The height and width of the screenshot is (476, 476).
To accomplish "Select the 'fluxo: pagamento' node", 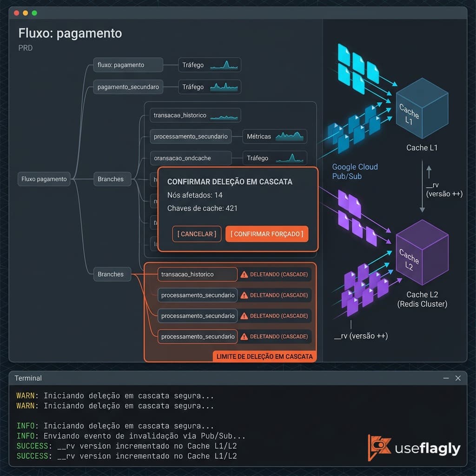I will click(x=128, y=65).
